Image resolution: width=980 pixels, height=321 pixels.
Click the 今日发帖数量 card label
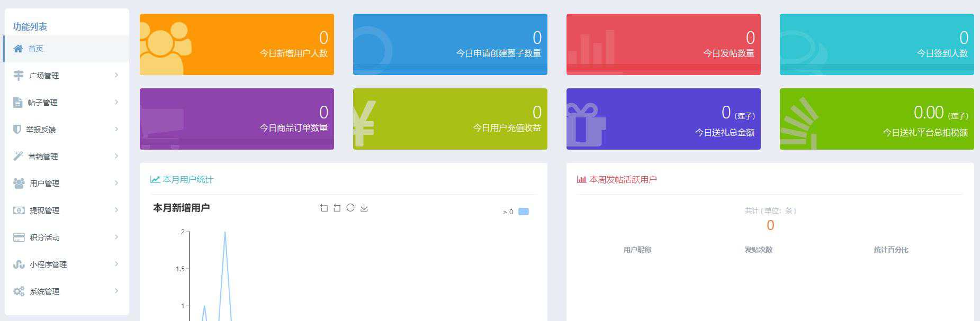pyautogui.click(x=729, y=53)
